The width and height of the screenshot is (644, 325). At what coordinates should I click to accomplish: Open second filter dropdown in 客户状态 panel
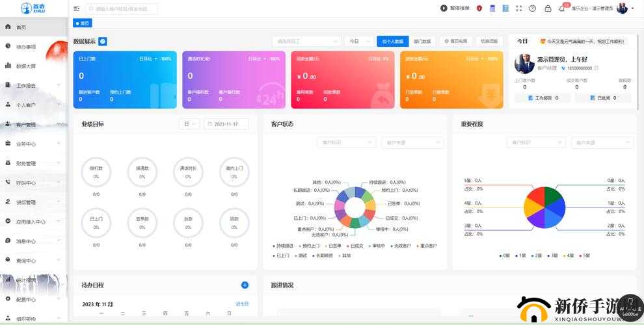tap(412, 142)
